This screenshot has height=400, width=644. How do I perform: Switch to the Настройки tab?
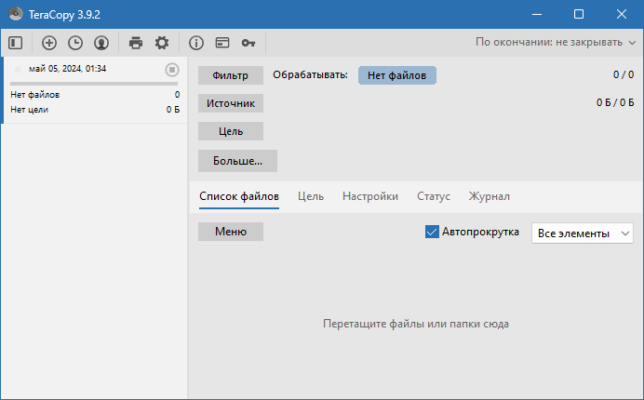click(x=370, y=197)
